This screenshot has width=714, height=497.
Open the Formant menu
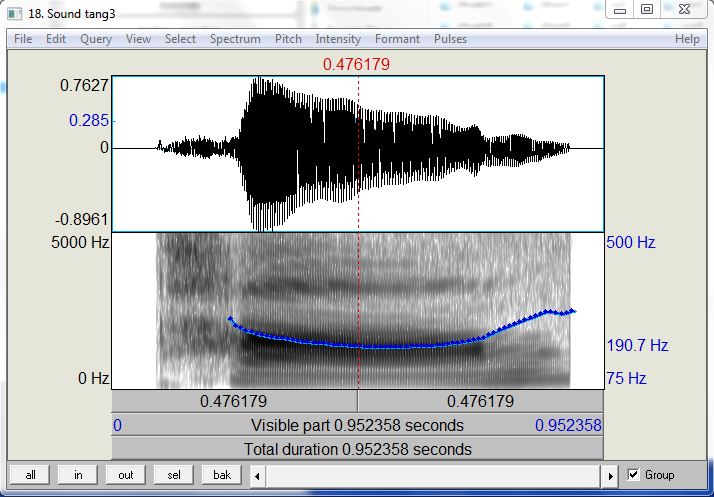[x=398, y=39]
